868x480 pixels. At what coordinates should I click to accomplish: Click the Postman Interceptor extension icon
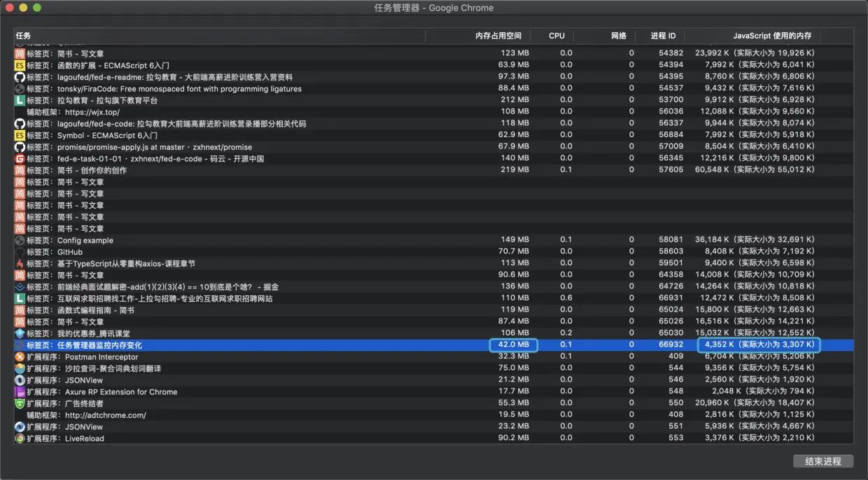[20, 357]
